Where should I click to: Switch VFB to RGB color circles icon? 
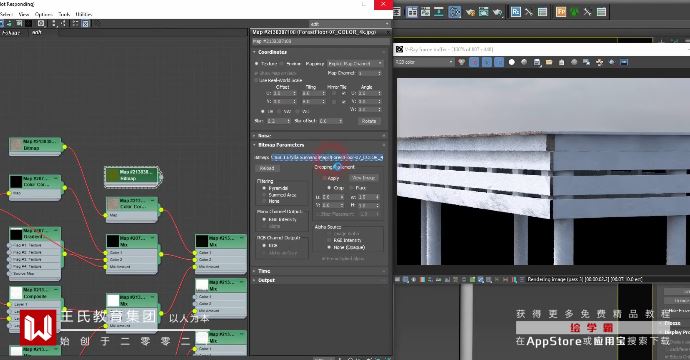pyautogui.click(x=461, y=62)
